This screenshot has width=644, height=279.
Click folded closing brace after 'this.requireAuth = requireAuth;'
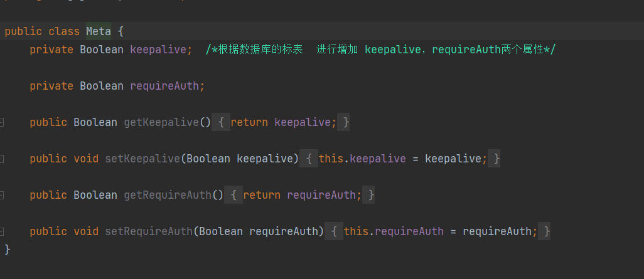(x=547, y=231)
